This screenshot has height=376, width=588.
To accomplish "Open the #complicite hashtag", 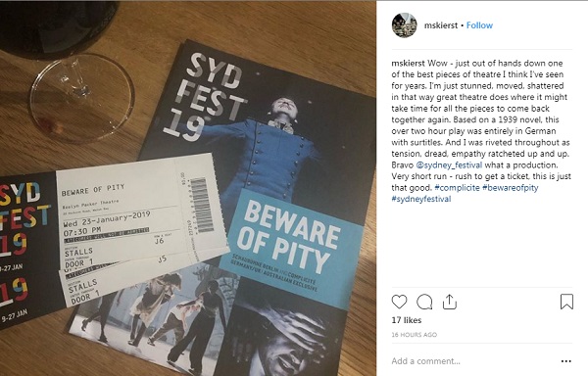I will [x=457, y=188].
